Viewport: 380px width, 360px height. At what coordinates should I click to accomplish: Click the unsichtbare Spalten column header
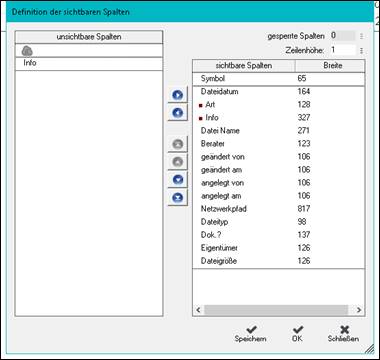coord(89,37)
